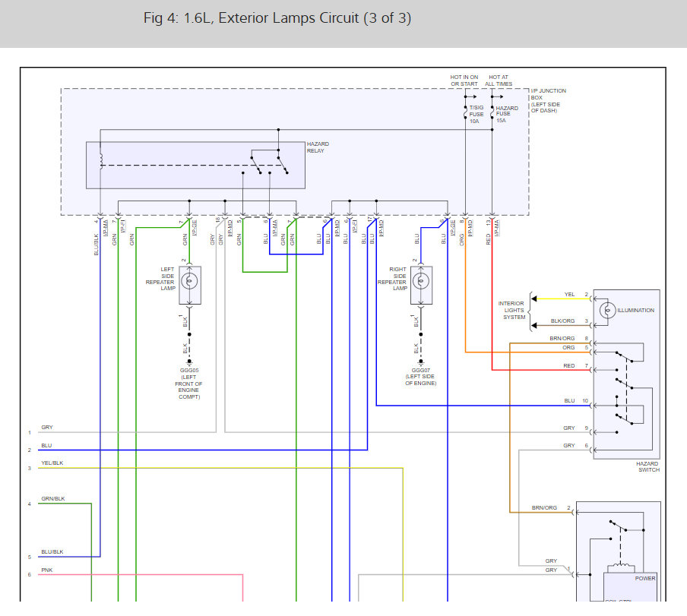Click the figure title 'Fig 4: 1.6L, Exterior Lamps Circuit'
The height and width of the screenshot is (616, 687).
tap(277, 18)
